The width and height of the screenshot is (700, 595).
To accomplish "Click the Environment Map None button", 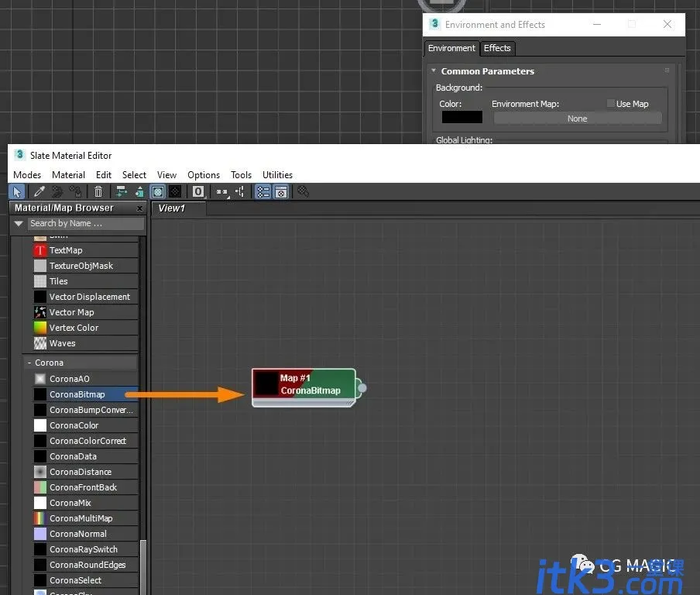I will click(x=577, y=119).
